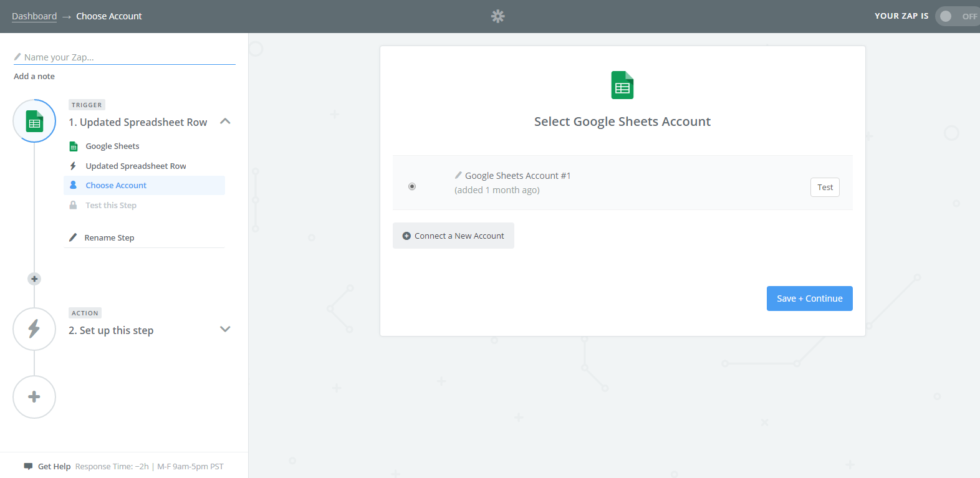This screenshot has height=478, width=980.
Task: Open the Updated Spreadsheet Row step item
Action: 144,166
